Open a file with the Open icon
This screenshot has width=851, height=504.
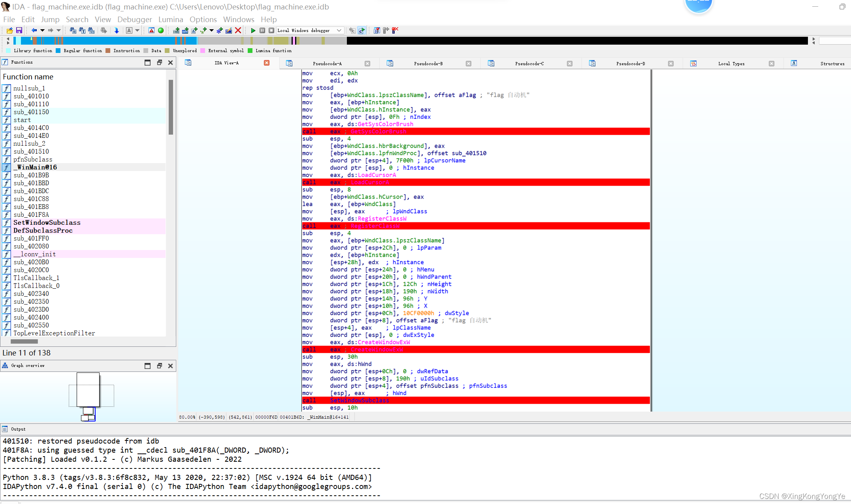point(9,30)
